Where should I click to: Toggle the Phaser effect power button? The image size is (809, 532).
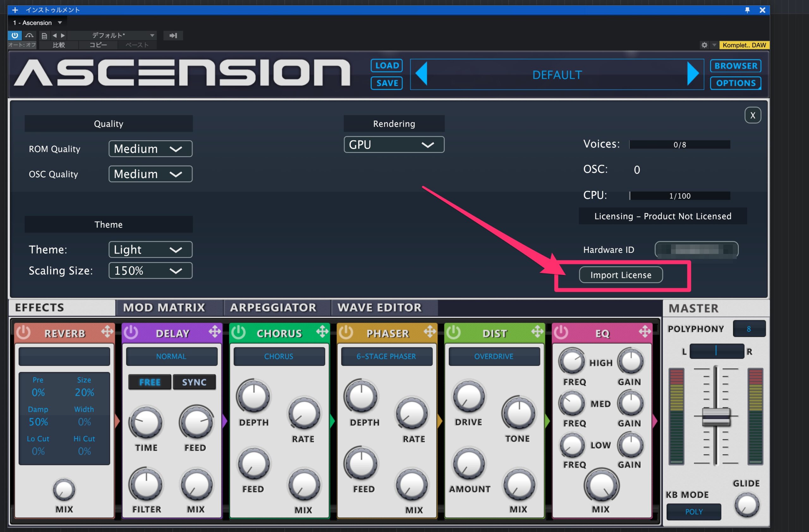click(x=346, y=332)
